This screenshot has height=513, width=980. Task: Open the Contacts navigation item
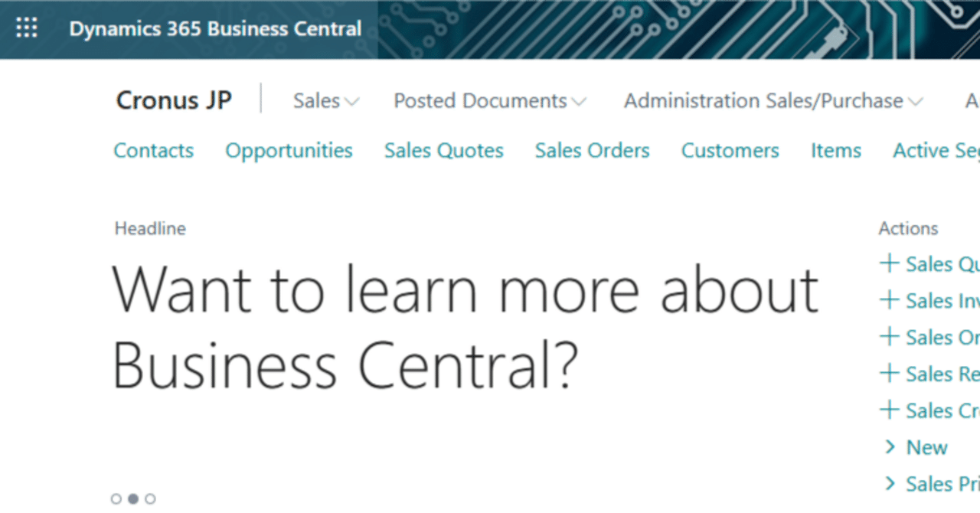click(153, 150)
